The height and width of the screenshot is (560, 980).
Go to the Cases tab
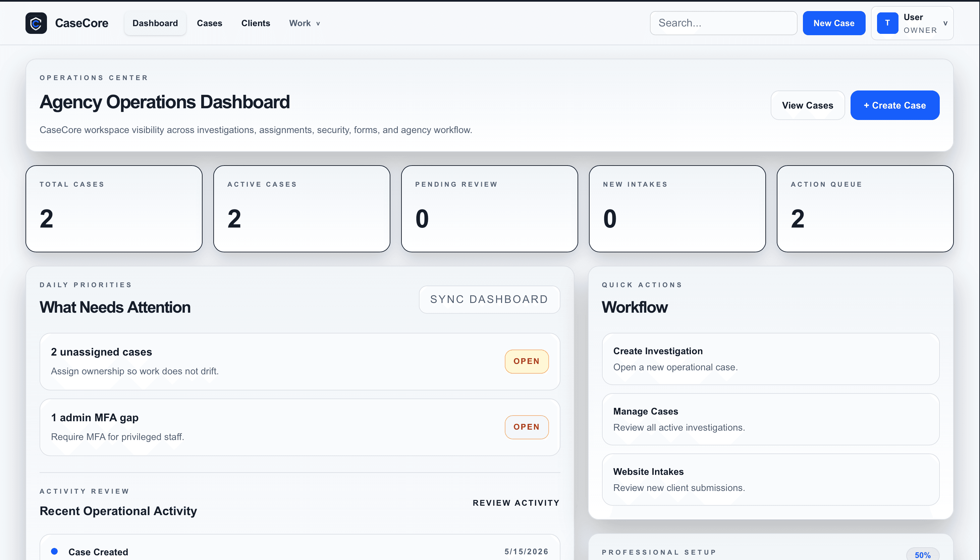click(x=209, y=23)
